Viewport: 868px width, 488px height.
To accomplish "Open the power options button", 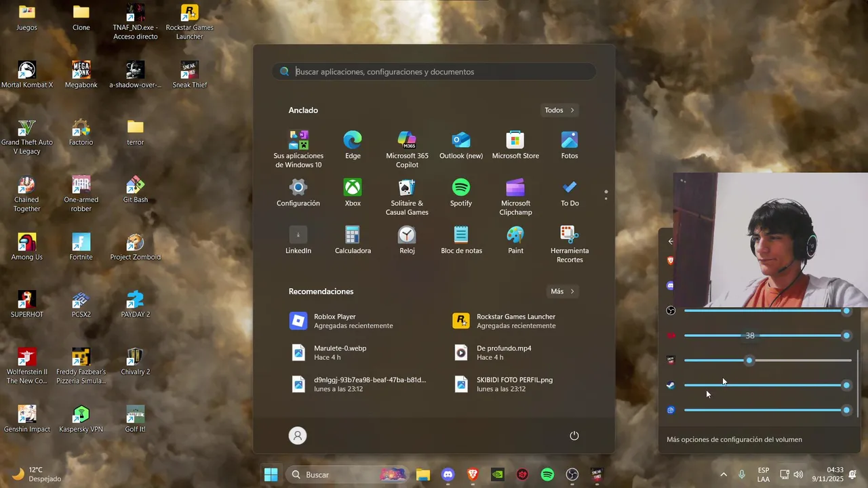I will pos(574,436).
